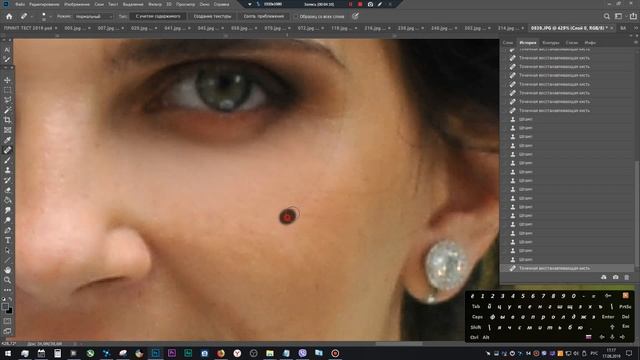Click the Photoshop taskbar icon
The height and width of the screenshot is (360, 640).
coord(156,353)
